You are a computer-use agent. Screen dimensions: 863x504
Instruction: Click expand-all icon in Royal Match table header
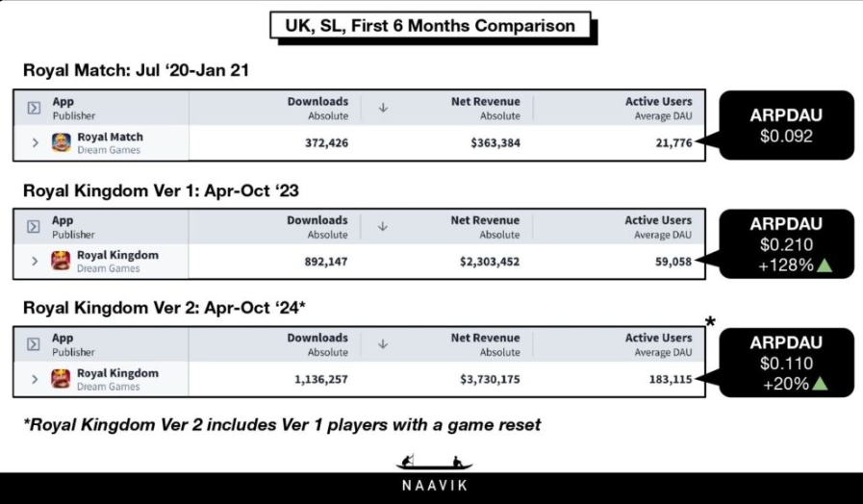34,108
